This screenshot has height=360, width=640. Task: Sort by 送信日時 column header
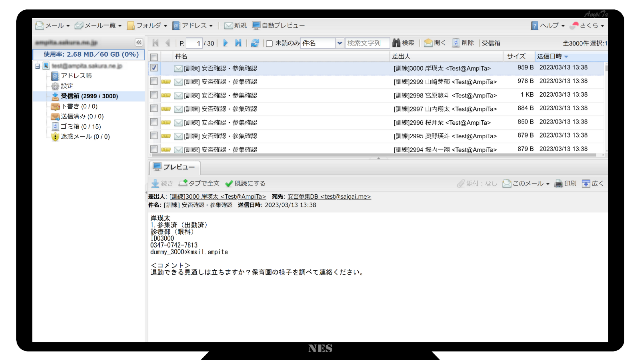coord(571,56)
